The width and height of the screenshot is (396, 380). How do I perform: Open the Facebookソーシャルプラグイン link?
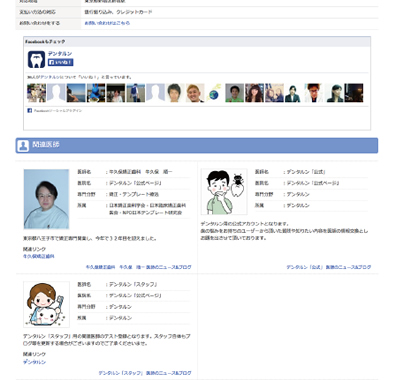(58, 110)
